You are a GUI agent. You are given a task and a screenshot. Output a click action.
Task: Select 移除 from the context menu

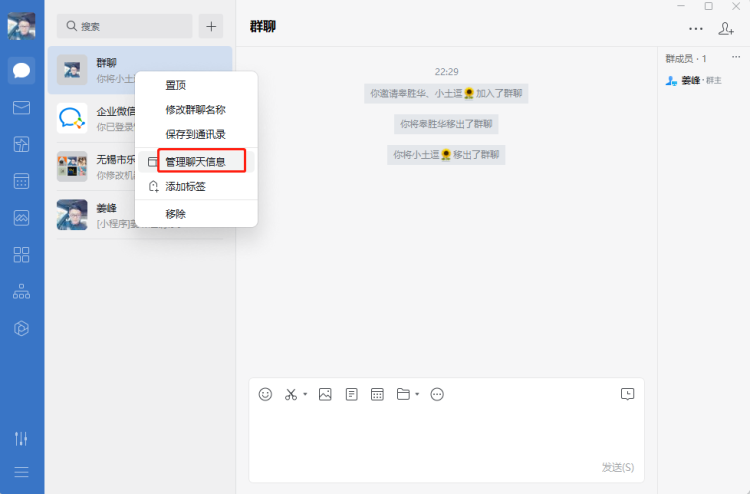(196, 214)
